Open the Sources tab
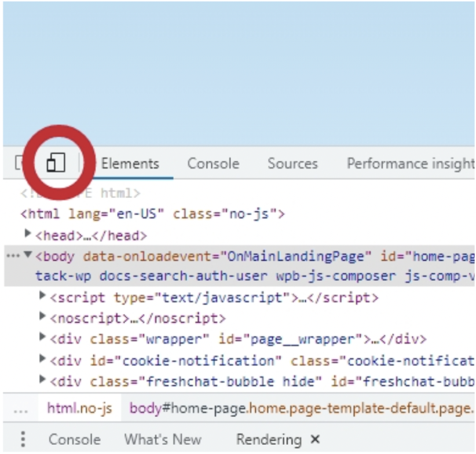 pos(292,163)
